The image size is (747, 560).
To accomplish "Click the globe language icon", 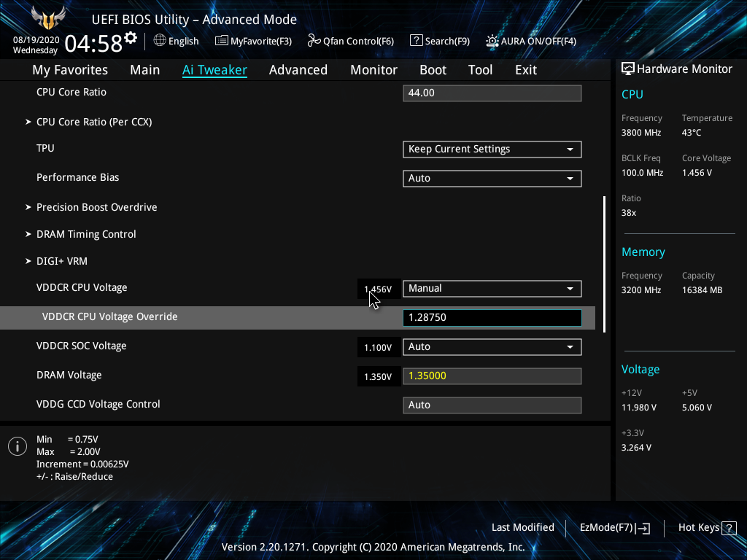I will click(160, 40).
